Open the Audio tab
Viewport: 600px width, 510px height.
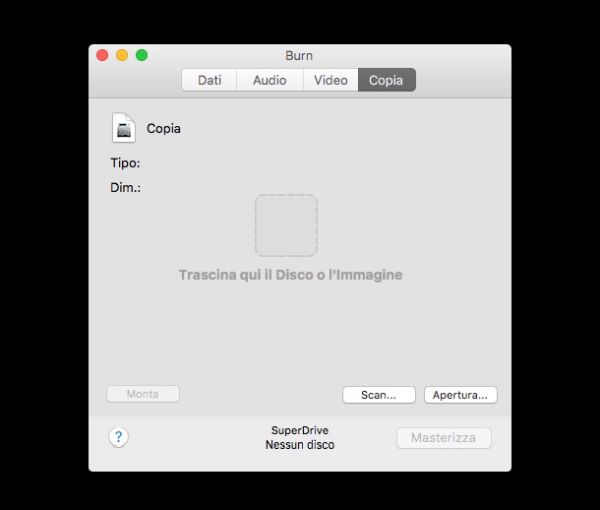point(269,80)
